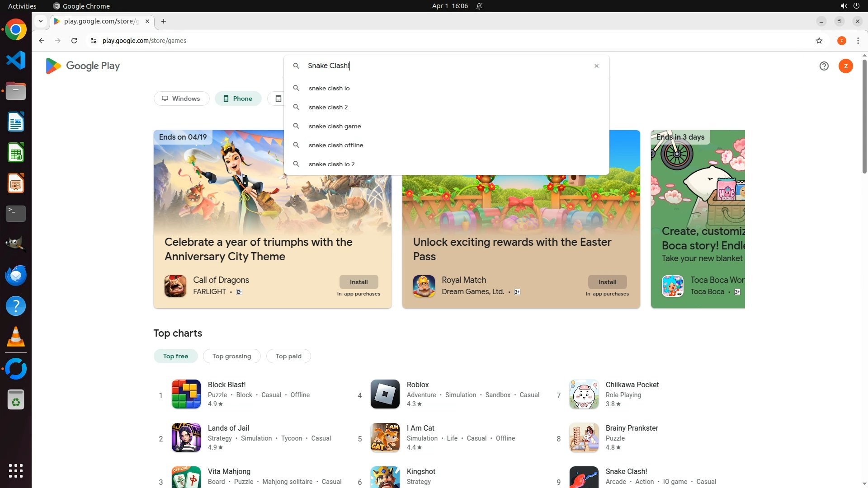Clear the search box with X icon
Viewport: 868px width, 488px height.
(x=596, y=66)
